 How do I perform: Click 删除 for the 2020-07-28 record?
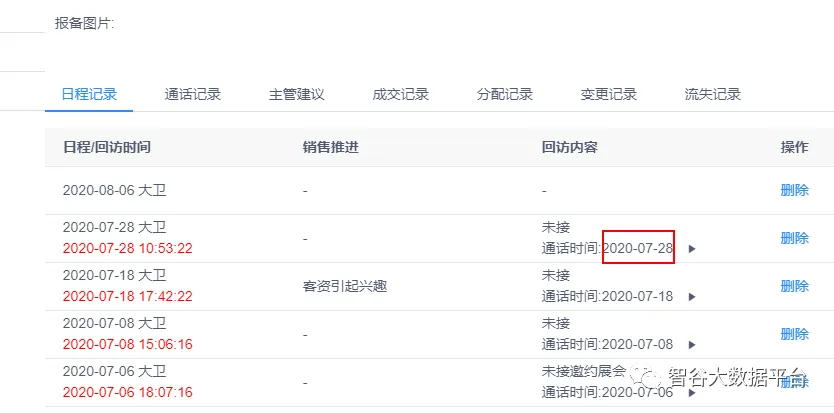(x=794, y=238)
